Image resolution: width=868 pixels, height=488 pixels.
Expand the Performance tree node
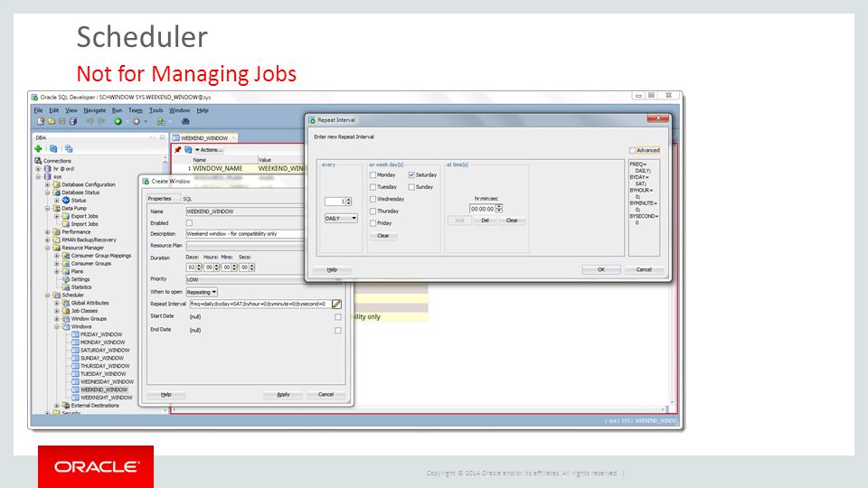(47, 232)
